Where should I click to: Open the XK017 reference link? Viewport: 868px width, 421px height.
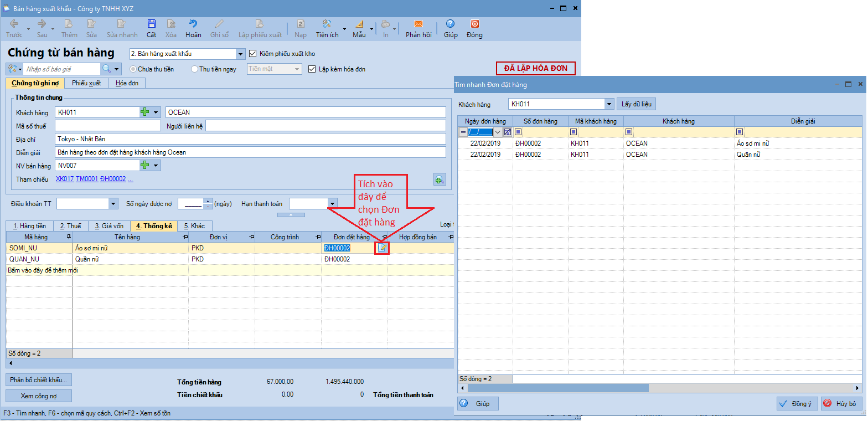point(64,179)
